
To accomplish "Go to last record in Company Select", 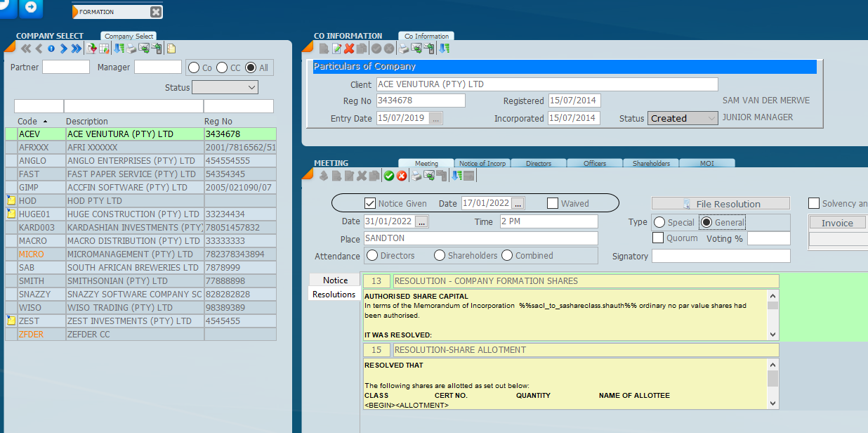I will click(76, 49).
